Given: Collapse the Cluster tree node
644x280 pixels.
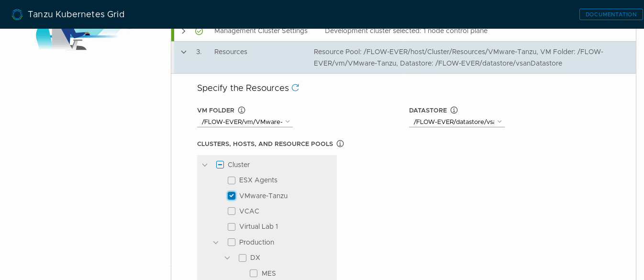Looking at the screenshot, I should (205, 165).
